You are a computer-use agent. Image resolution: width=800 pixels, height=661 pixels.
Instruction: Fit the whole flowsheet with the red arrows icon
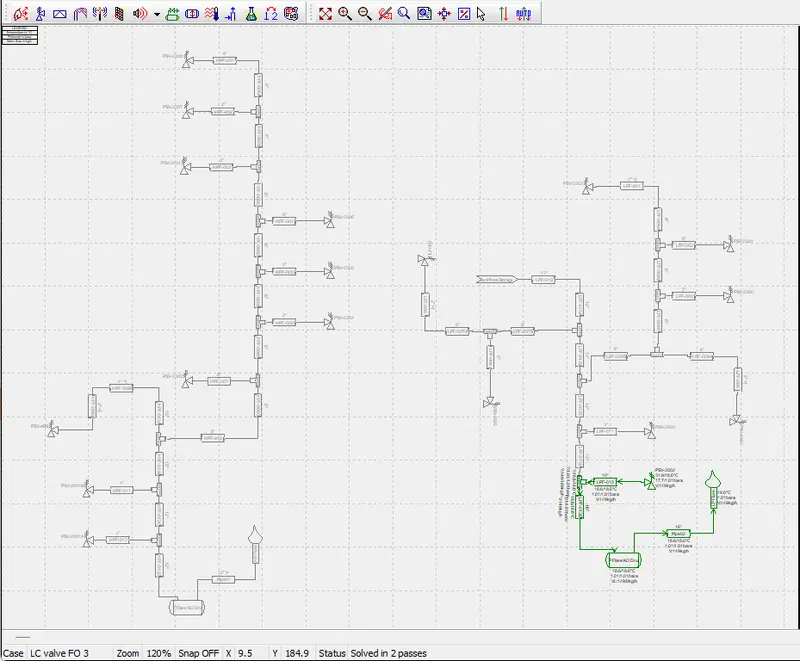point(325,14)
